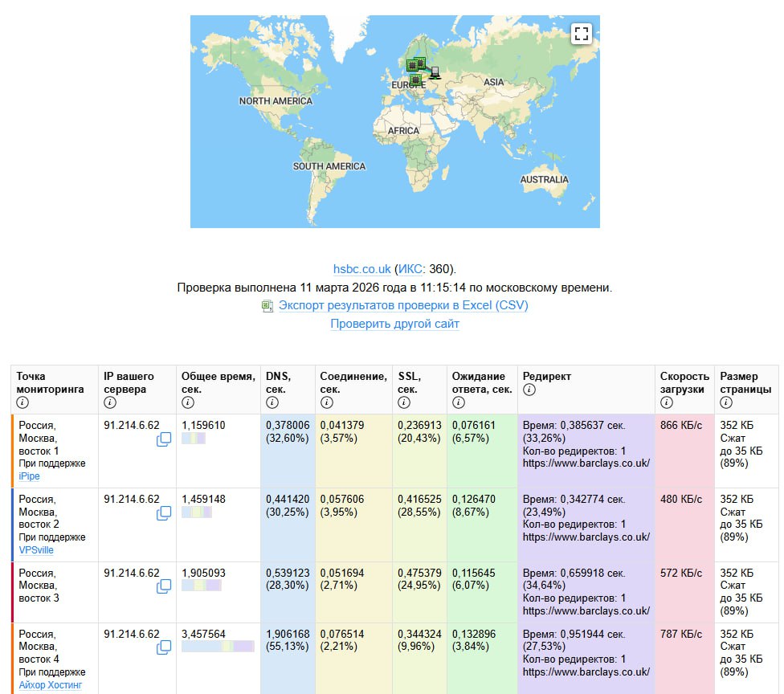Click the map fullscreen expand icon
The image size is (784, 694).
click(x=581, y=34)
